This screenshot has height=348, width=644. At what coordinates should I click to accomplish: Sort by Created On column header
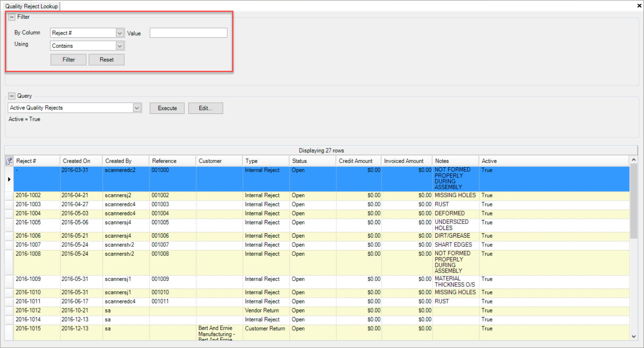[81, 161]
